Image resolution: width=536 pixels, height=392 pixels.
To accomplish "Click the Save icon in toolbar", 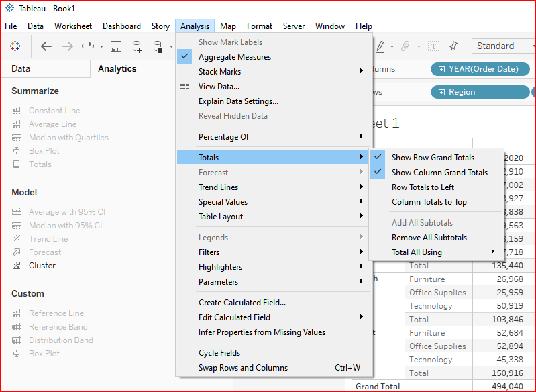I will coord(116,46).
